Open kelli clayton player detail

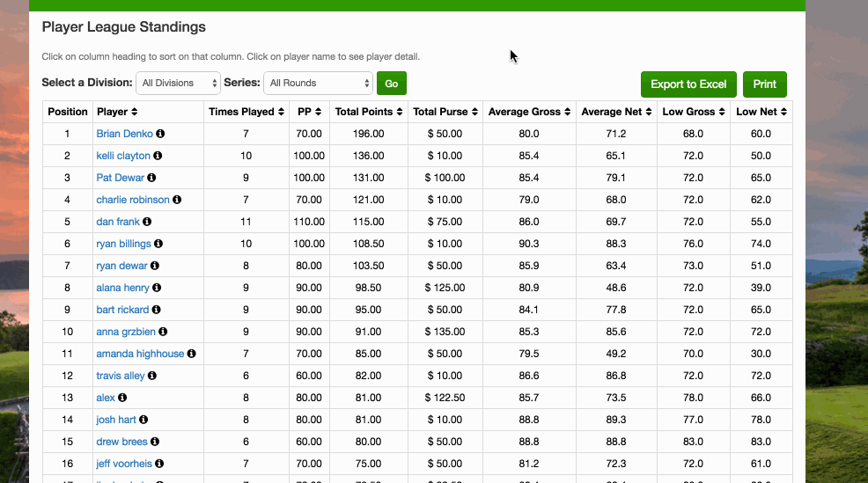pos(123,156)
